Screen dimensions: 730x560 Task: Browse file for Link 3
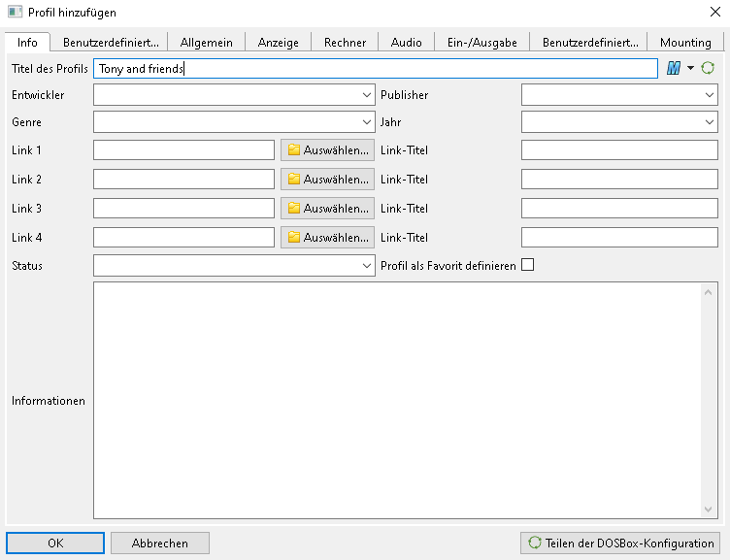pos(327,209)
